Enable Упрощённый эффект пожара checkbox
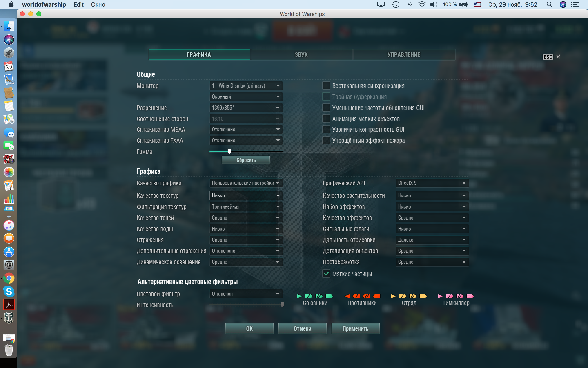Screen dimensions: 588x368 pos(326,140)
